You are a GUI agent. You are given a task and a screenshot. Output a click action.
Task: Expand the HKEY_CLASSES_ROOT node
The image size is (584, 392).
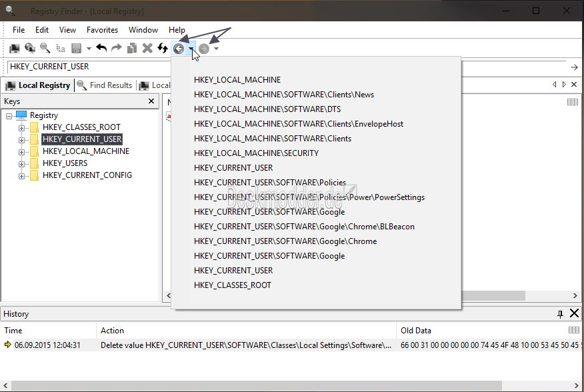coord(21,128)
